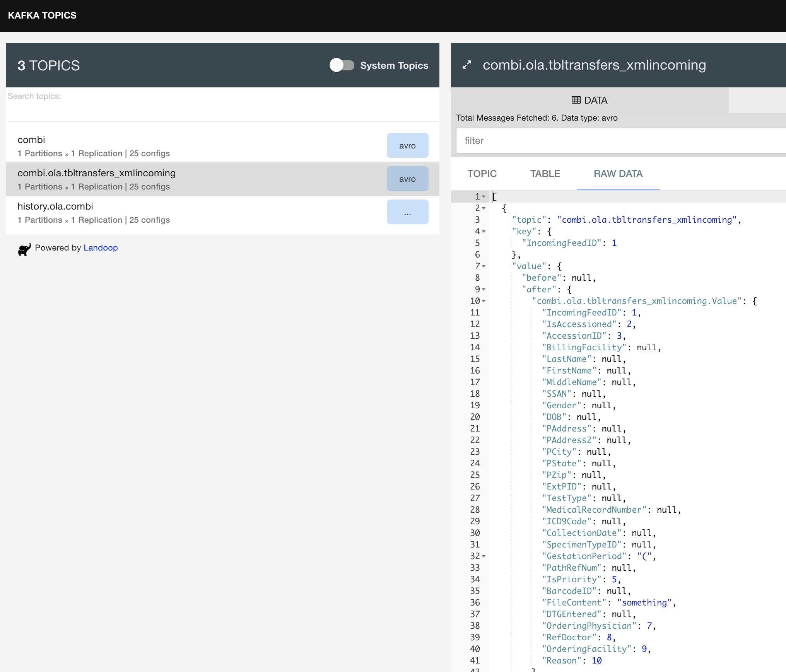Viewport: 786px width, 672px height.
Task: Click the grid icon next to DATA
Action: tap(576, 100)
